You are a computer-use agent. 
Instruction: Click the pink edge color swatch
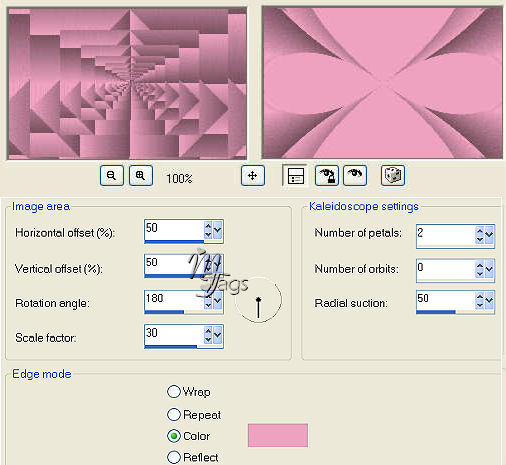(x=278, y=435)
